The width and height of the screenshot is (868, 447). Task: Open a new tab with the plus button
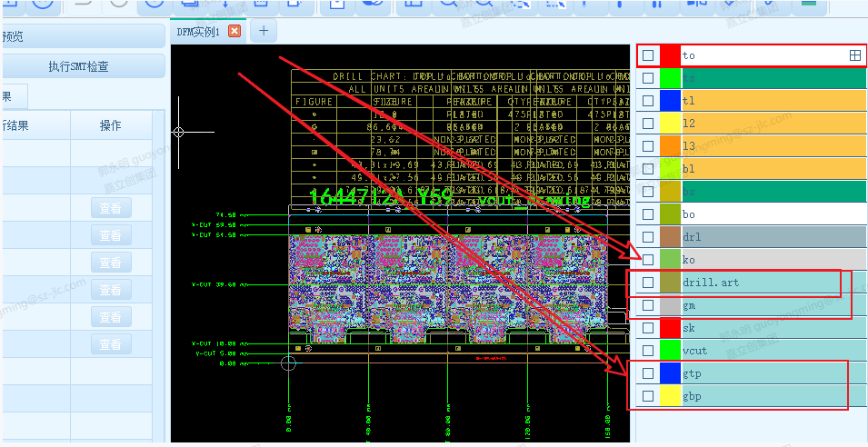pos(264,30)
